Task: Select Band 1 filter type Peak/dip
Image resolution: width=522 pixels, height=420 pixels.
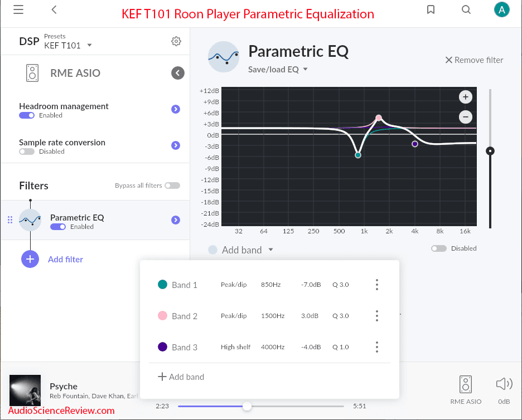Action: pyautogui.click(x=234, y=285)
